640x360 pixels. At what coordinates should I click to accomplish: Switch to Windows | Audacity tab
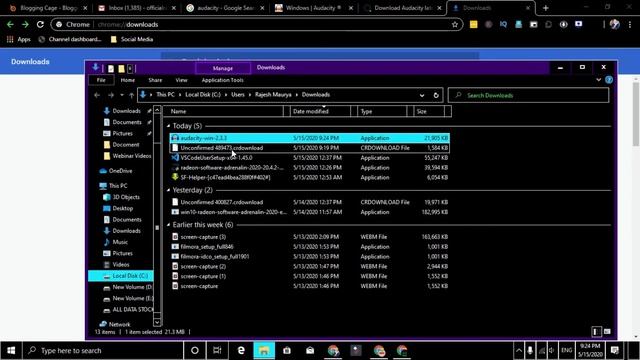coord(313,8)
